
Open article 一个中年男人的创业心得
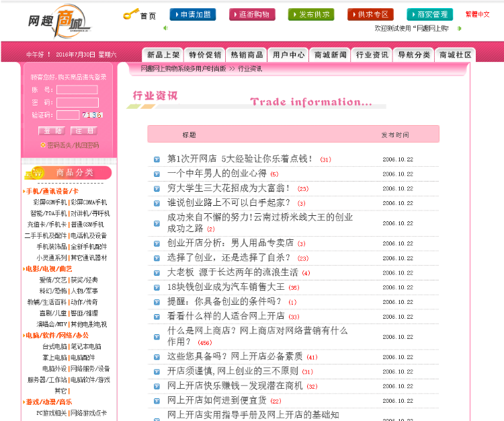click(216, 174)
